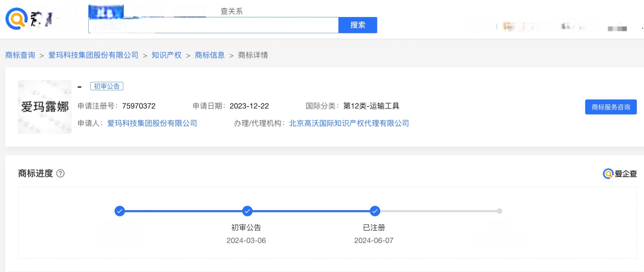This screenshot has height=272, width=644.
Task: Open the 爱玛露娜 trademark thumbnail image
Action: point(45,107)
